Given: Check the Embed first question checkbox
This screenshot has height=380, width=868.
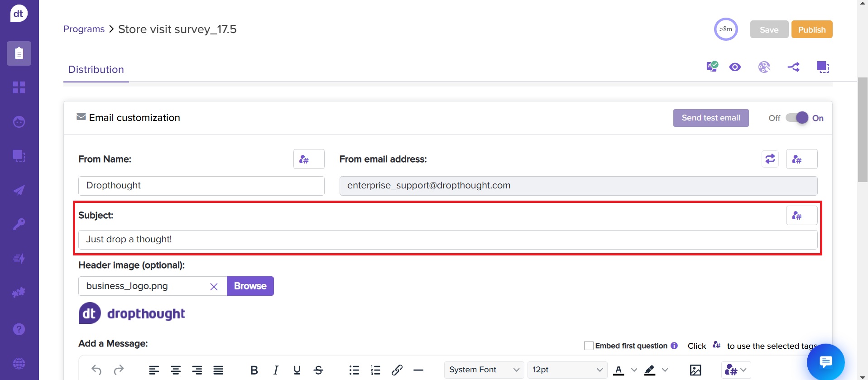Looking at the screenshot, I should 589,346.
